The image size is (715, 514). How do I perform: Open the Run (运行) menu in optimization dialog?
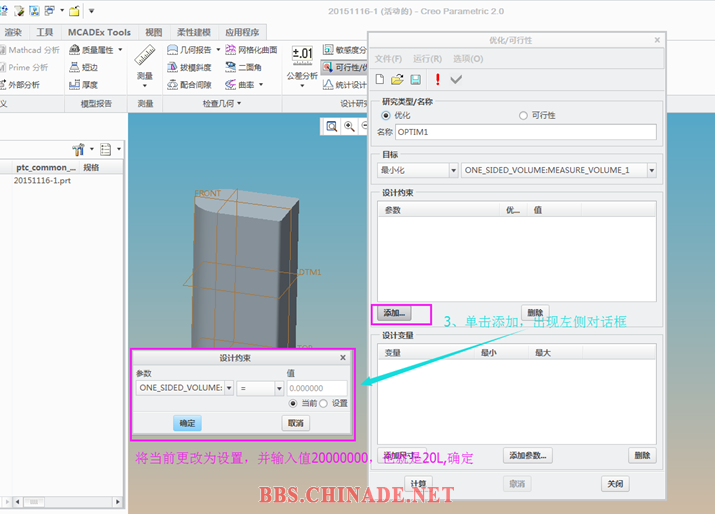tap(427, 59)
